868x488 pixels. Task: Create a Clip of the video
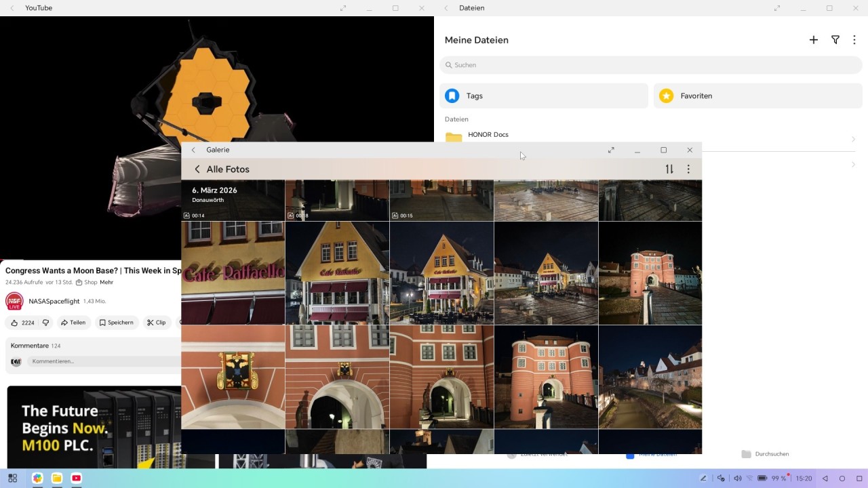tap(156, 323)
